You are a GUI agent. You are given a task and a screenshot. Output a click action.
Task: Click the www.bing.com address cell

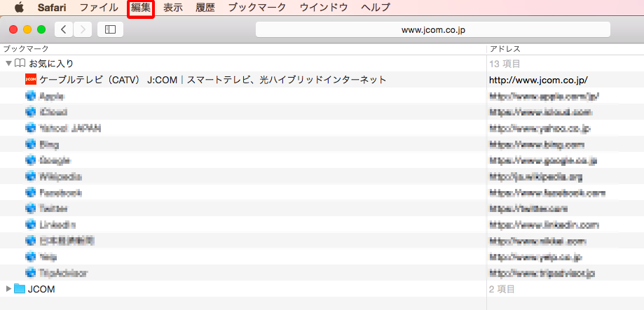537,144
